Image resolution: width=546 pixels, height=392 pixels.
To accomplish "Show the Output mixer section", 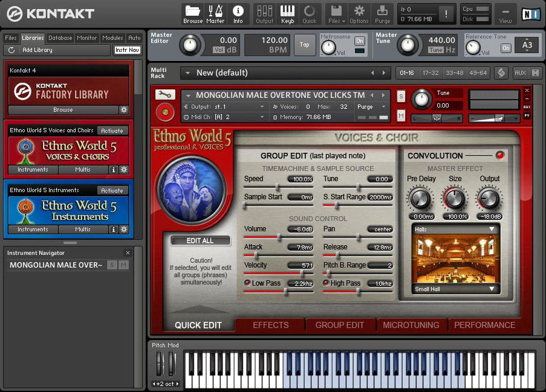I will point(265,14).
